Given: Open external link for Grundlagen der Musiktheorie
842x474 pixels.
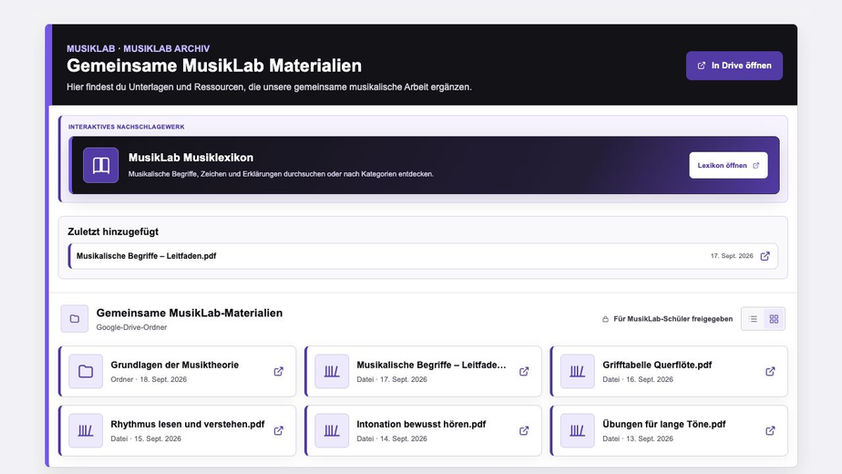Looking at the screenshot, I should pyautogui.click(x=278, y=371).
